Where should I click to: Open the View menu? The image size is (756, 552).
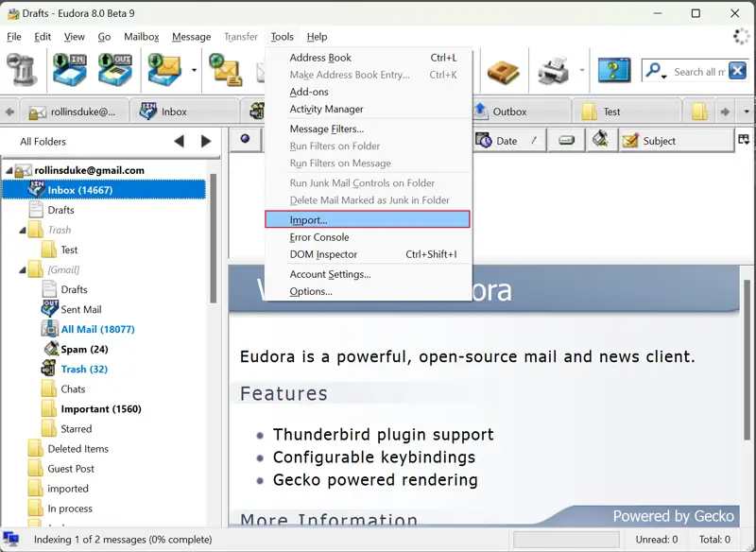pos(75,37)
